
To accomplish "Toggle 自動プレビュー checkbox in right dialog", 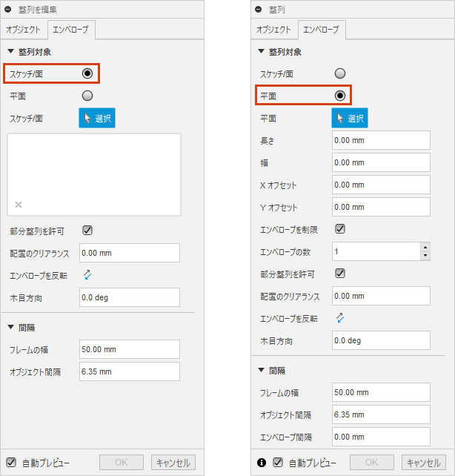I will click(x=278, y=463).
